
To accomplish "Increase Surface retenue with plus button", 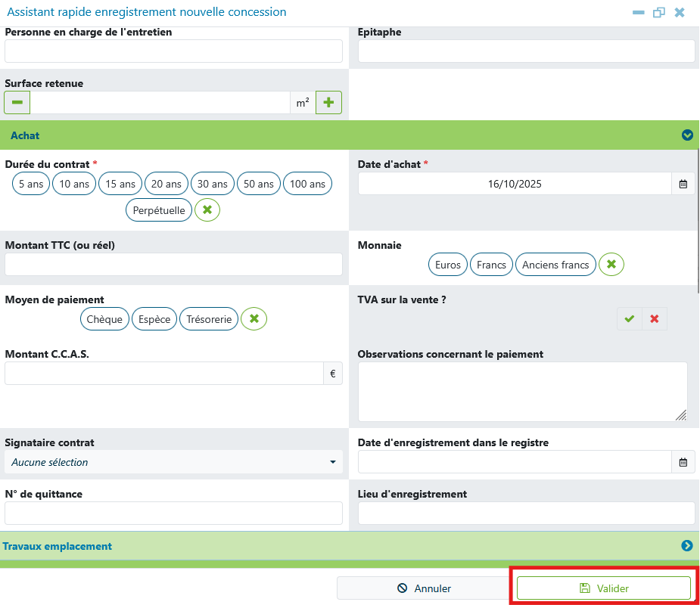I will pyautogui.click(x=328, y=102).
